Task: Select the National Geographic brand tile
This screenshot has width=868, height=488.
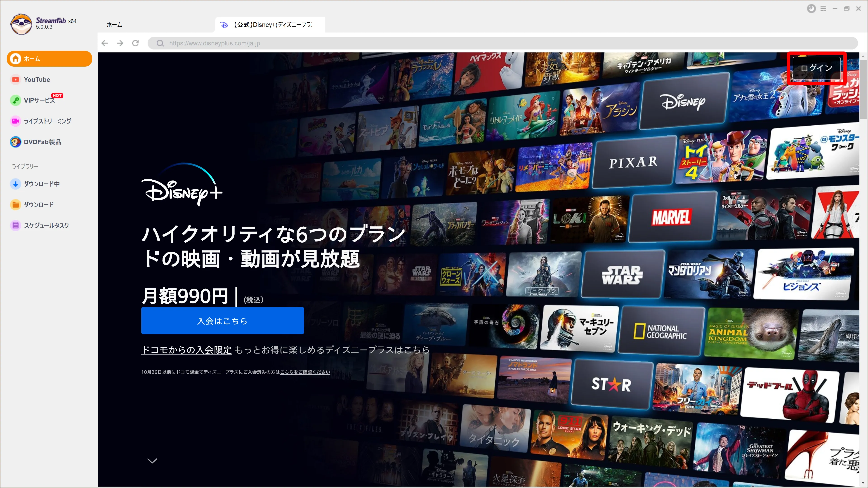Action: (x=661, y=331)
